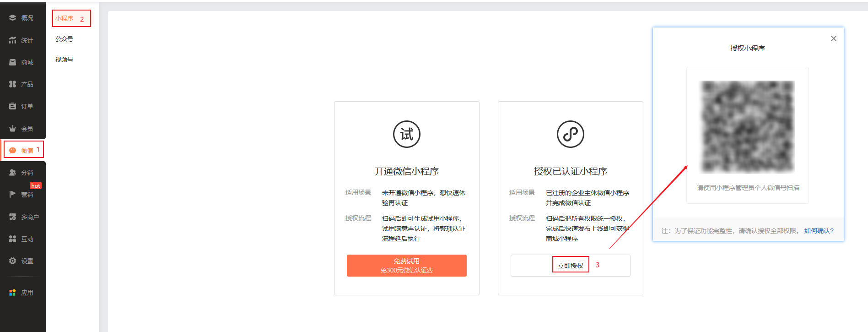
Task: Click the 互动 interaction icon
Action: (x=12, y=239)
